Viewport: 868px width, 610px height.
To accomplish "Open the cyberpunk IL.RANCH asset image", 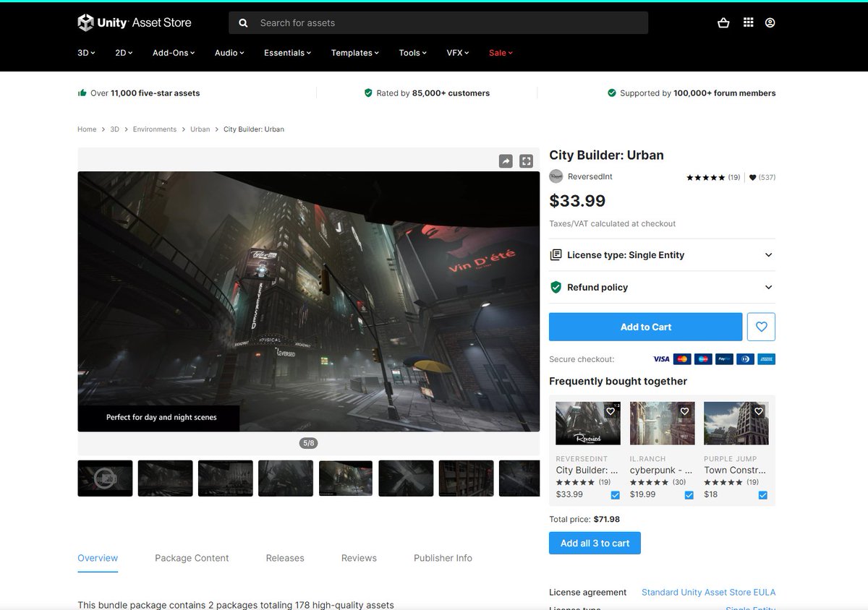I will 662,424.
